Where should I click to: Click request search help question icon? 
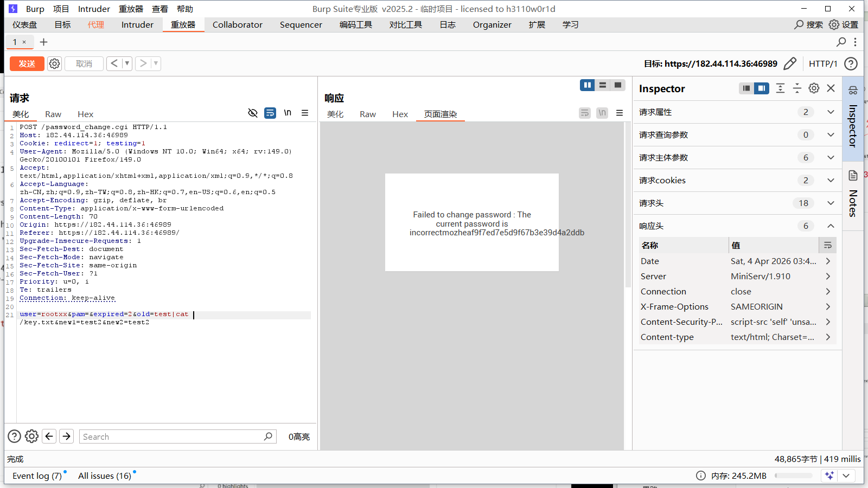pyautogui.click(x=15, y=436)
